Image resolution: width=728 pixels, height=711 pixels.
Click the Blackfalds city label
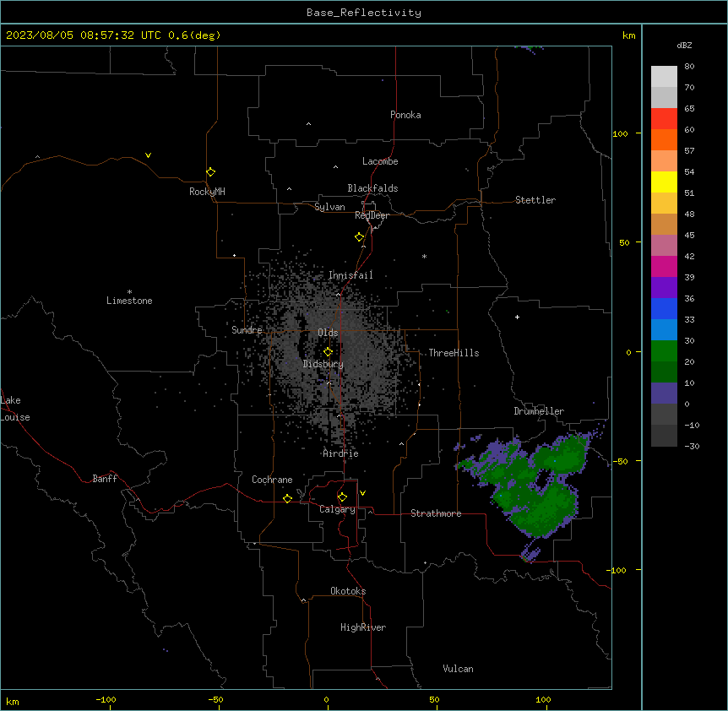click(x=372, y=188)
